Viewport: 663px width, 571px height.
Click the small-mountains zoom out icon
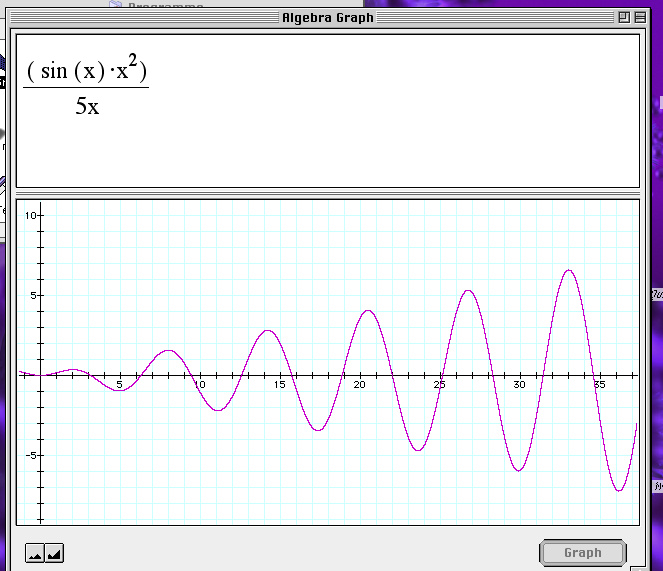35,553
